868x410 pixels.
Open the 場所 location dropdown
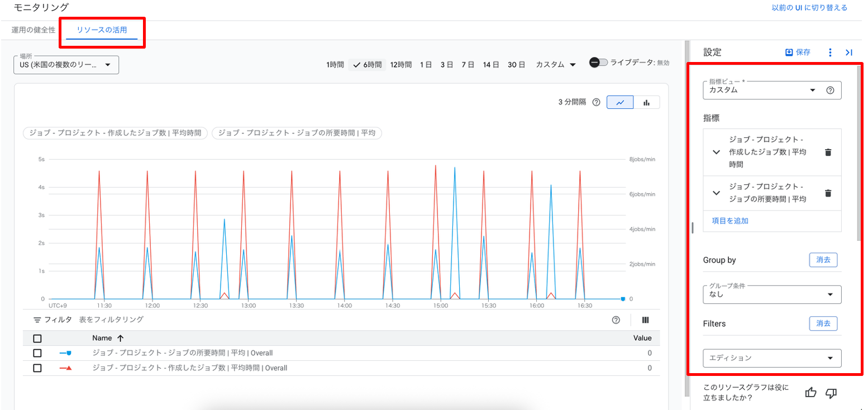click(x=66, y=65)
